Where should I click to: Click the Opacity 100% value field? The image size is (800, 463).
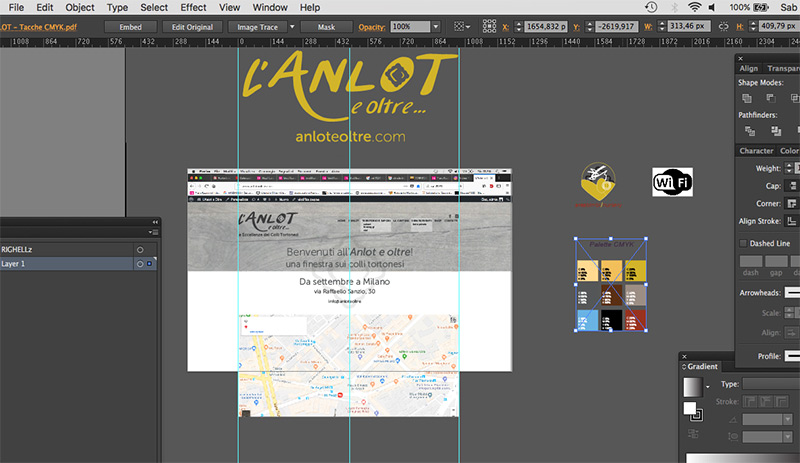410,27
